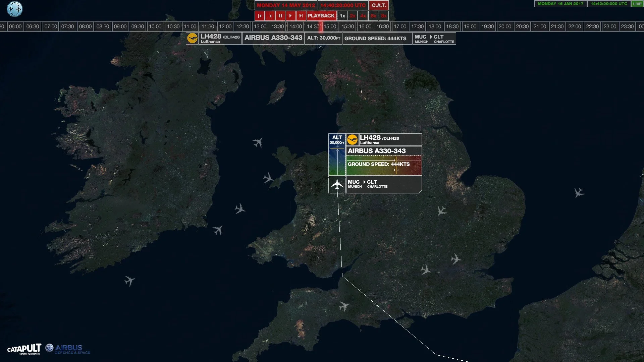Set playback speed to 4x
The height and width of the screenshot is (362, 644).
coord(363,16)
